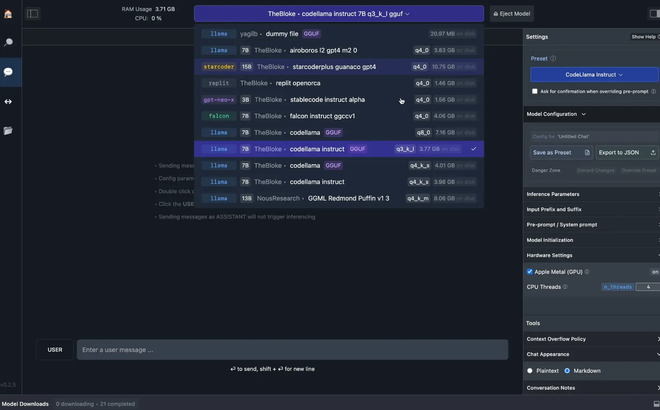The image size is (660, 410).
Task: Collapse the Hardware Settings section
Action: coord(591,256)
